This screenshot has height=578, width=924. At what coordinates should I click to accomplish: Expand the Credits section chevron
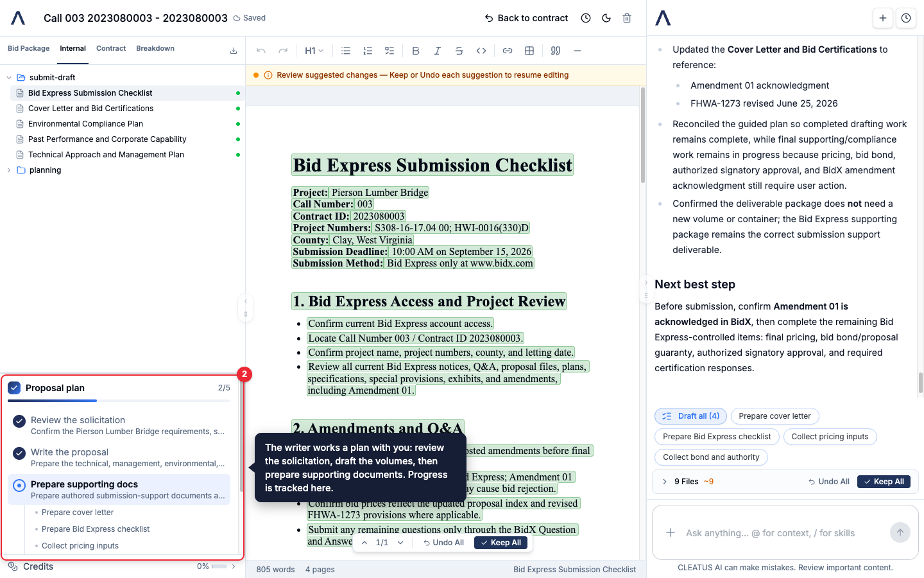coord(234,566)
